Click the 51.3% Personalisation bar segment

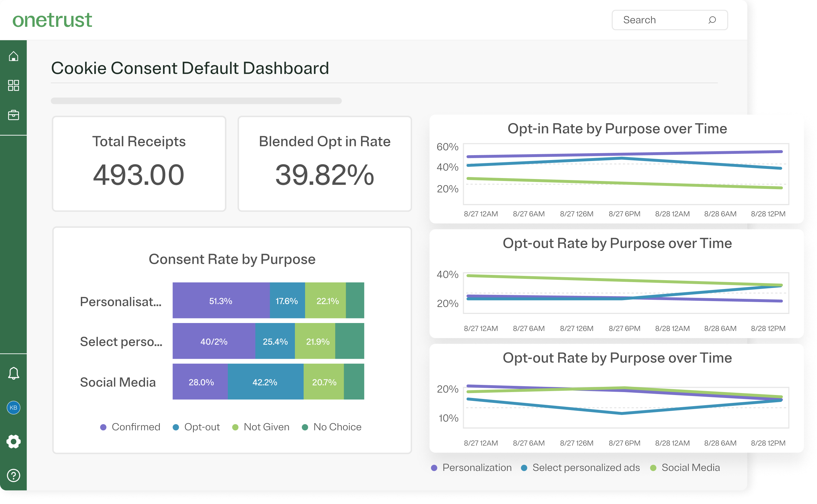[x=221, y=301]
